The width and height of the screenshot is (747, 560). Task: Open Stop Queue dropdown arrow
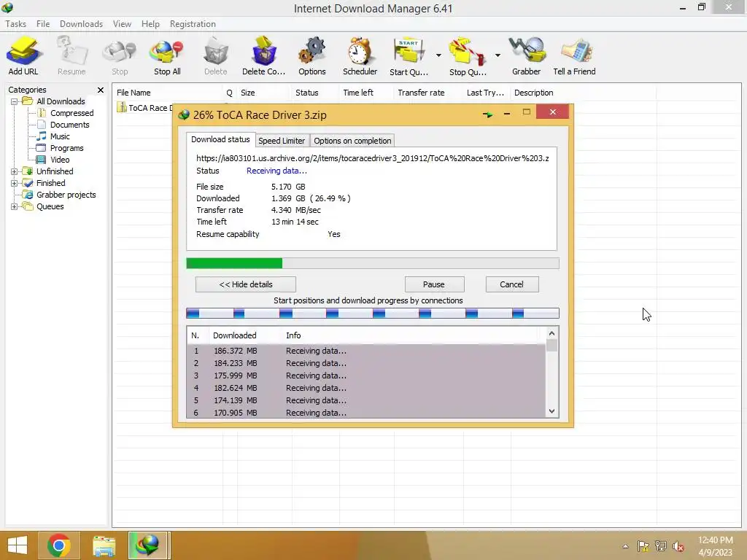[498, 55]
